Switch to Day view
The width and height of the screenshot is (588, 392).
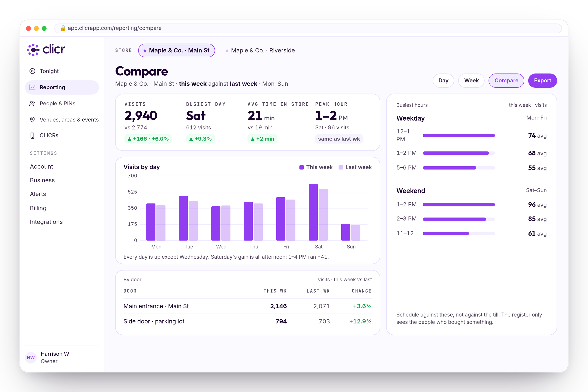pyautogui.click(x=443, y=81)
